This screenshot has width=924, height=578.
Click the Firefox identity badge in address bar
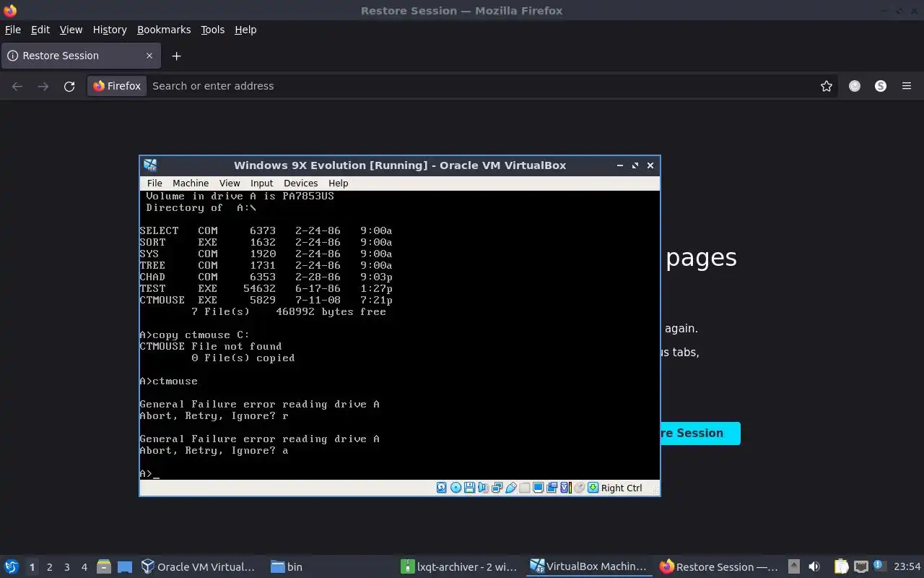[x=117, y=86]
